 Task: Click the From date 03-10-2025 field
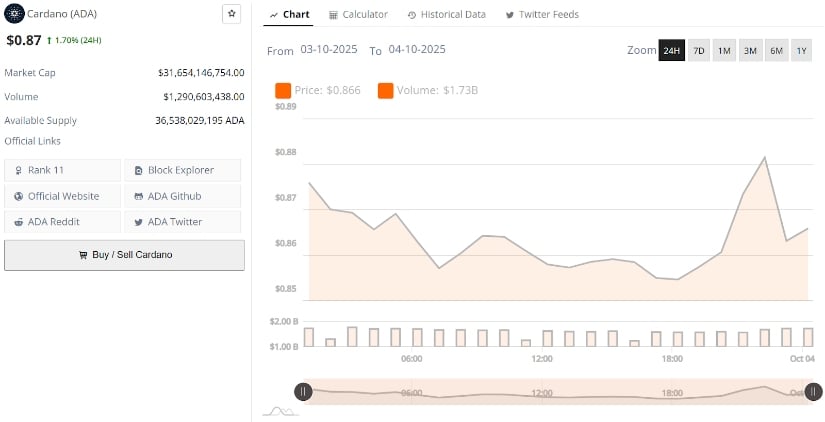[330, 49]
